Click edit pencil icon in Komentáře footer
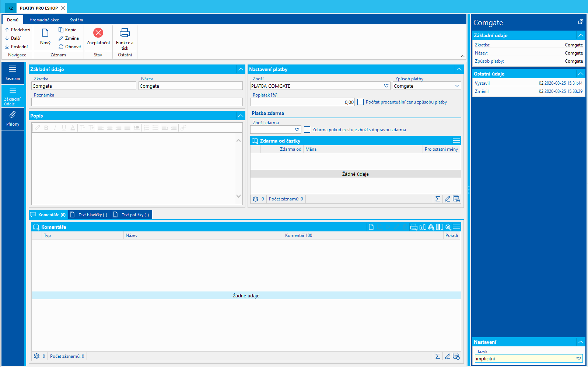Screen dimensions: 588x367 click(447, 356)
